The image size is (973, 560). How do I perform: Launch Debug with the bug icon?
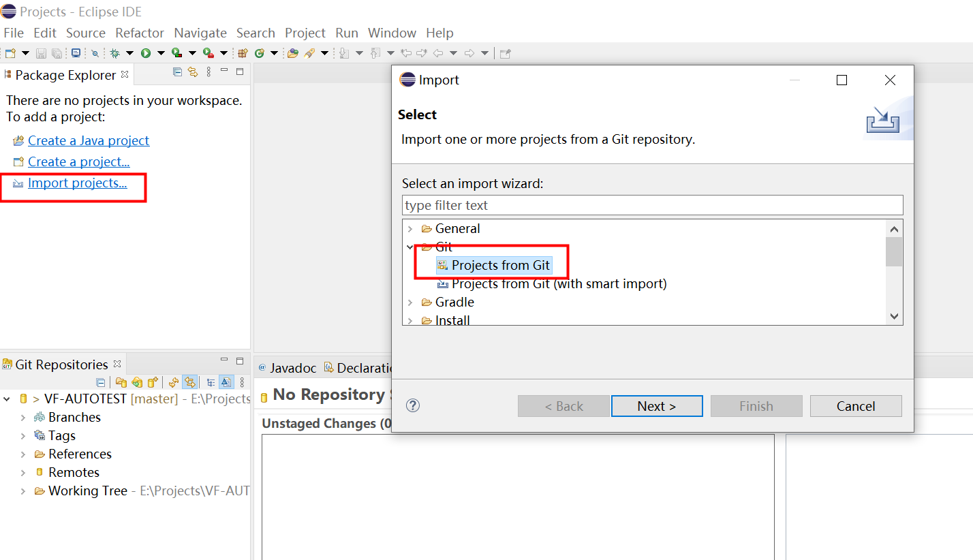(115, 53)
